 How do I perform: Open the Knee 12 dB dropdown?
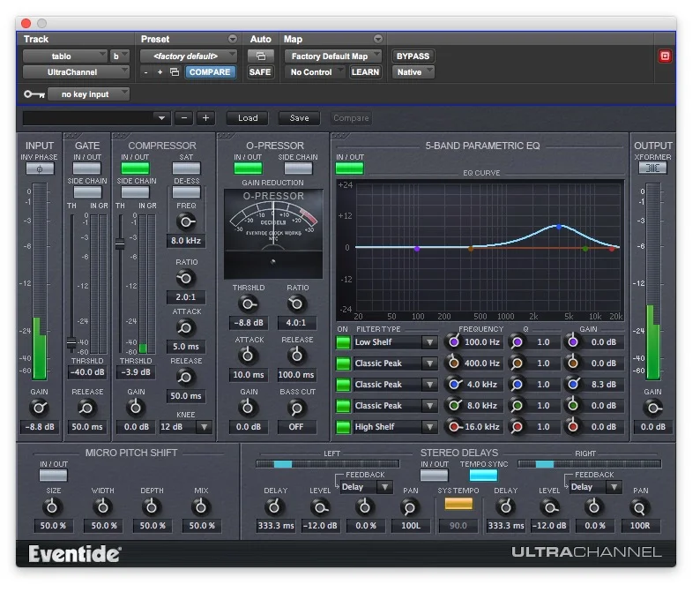(x=204, y=427)
